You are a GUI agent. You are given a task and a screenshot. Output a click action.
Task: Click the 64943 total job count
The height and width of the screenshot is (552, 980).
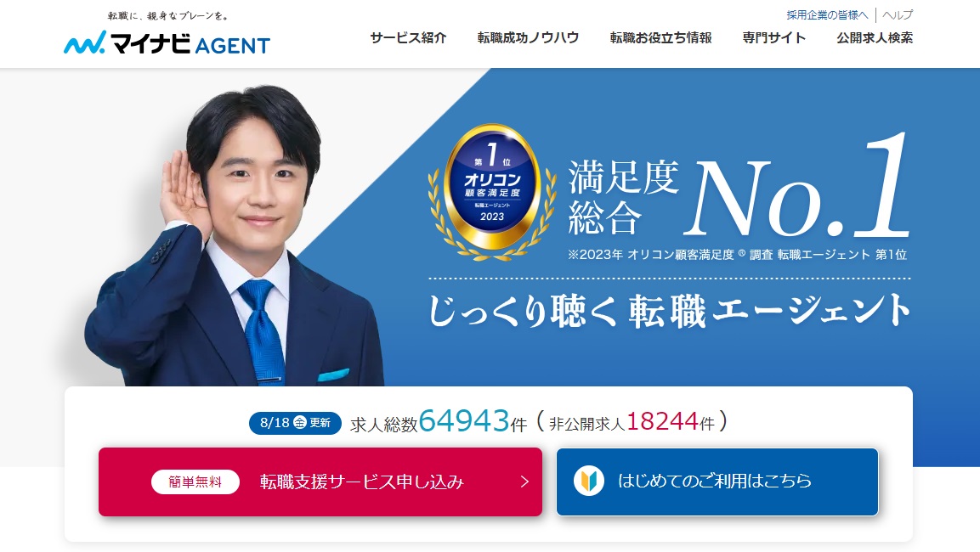[464, 421]
